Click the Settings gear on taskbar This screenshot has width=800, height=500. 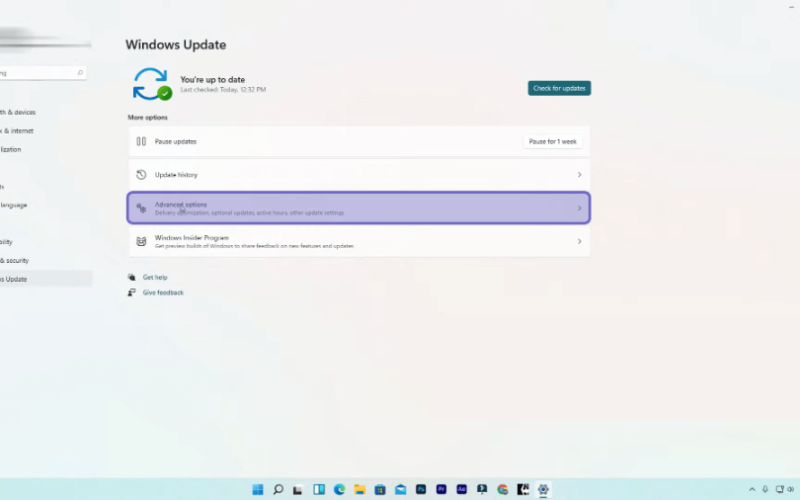(543, 489)
